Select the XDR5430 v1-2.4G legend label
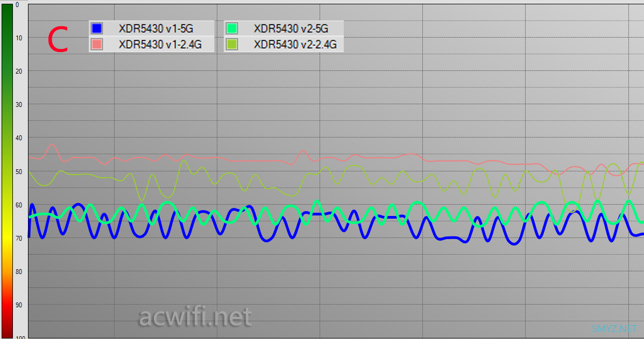This screenshot has width=644, height=339. (160, 44)
